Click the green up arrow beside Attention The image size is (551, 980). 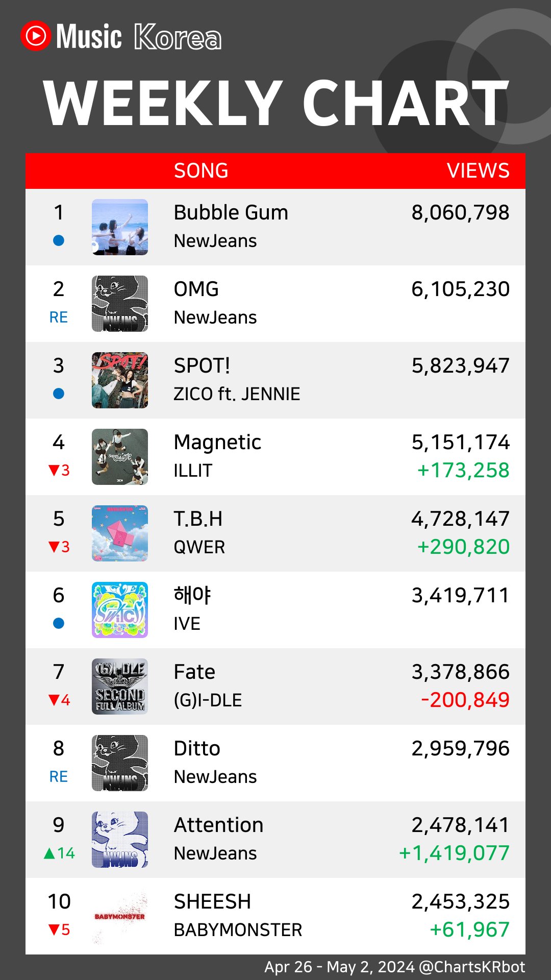(x=49, y=853)
